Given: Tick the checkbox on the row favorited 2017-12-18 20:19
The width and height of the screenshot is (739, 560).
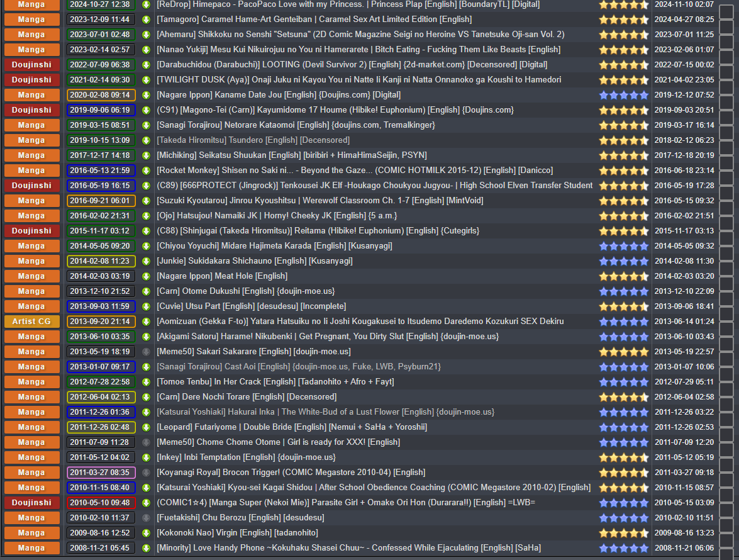Looking at the screenshot, I should (x=726, y=162).
